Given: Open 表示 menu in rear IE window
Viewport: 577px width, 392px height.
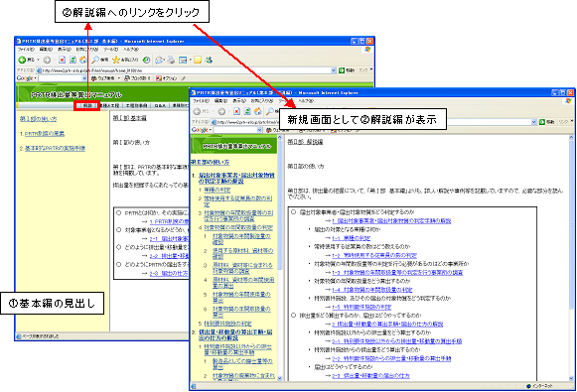Looking at the screenshot, I should (64, 49).
